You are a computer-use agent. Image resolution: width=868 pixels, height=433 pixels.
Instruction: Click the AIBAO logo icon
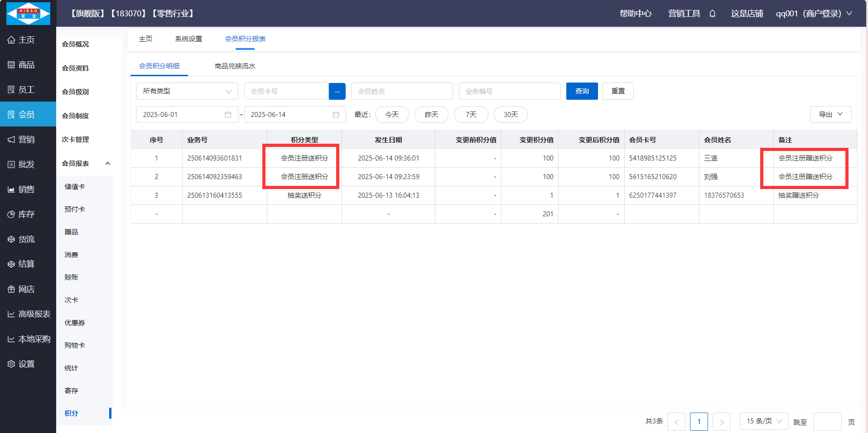(x=28, y=13)
